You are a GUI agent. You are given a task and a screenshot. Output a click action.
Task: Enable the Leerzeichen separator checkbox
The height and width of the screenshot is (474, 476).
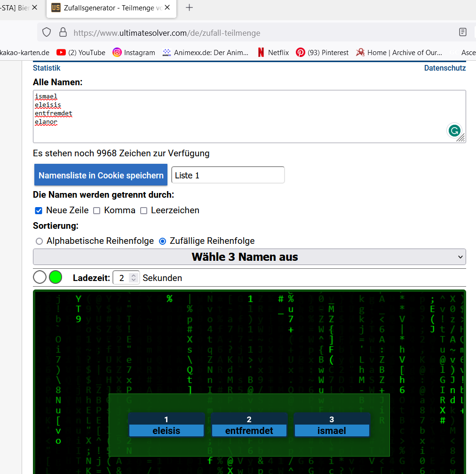(143, 210)
